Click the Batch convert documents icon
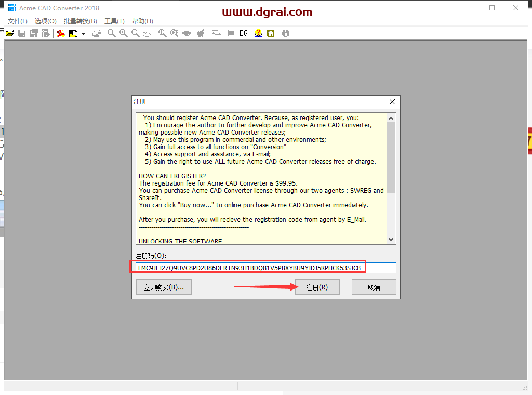The height and width of the screenshot is (395, 532). pos(73,33)
